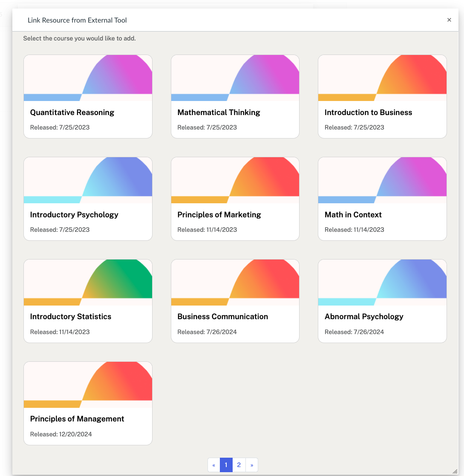The height and width of the screenshot is (476, 464).
Task: Select the Business Communication course card
Action: tap(235, 301)
